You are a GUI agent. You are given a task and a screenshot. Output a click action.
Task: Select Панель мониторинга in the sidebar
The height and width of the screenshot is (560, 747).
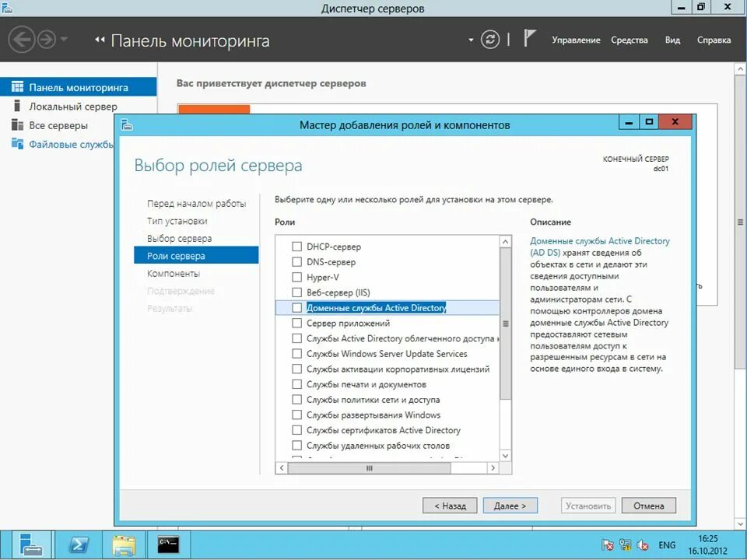coord(78,87)
